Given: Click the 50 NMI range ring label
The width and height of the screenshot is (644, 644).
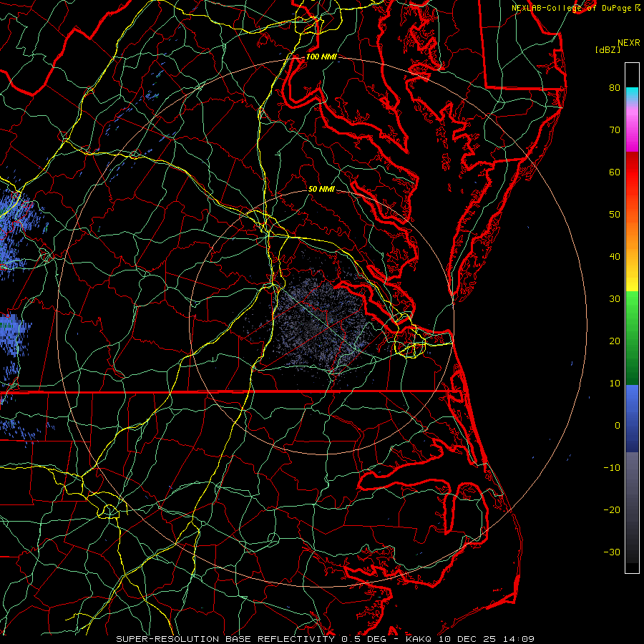Looking at the screenshot, I should (321, 190).
